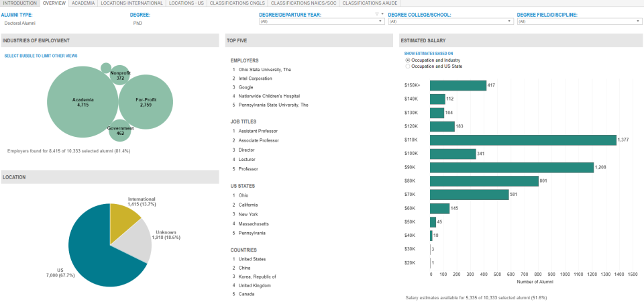Click California in the US States list
The height and width of the screenshot is (302, 644).
click(x=248, y=205)
